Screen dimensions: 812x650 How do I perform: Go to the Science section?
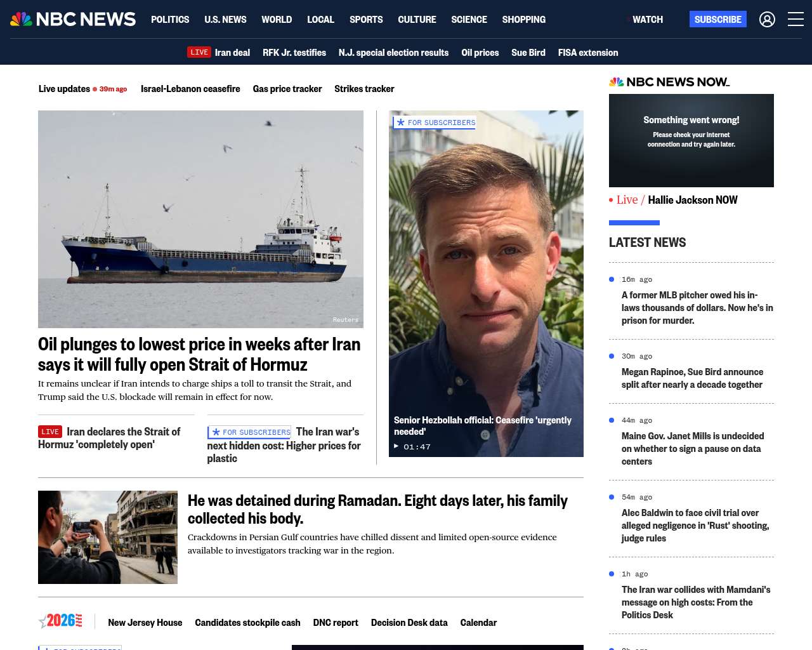tap(469, 20)
